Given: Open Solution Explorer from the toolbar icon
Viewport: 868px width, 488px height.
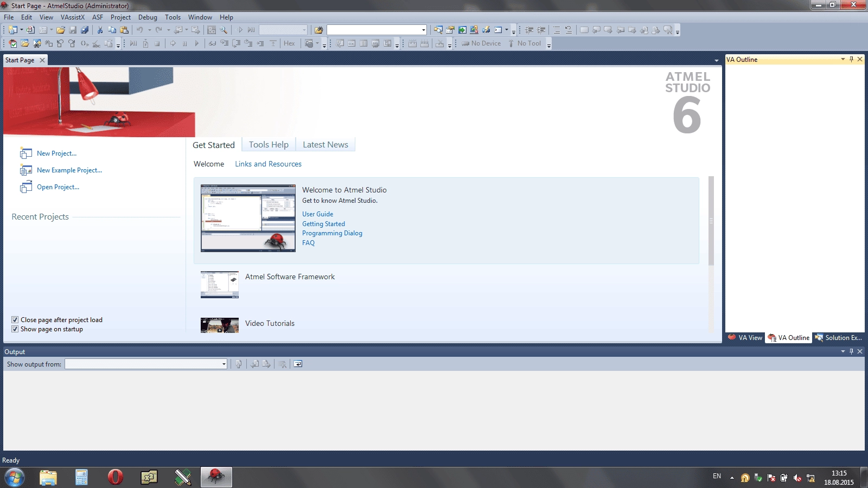Looking at the screenshot, I should point(438,30).
